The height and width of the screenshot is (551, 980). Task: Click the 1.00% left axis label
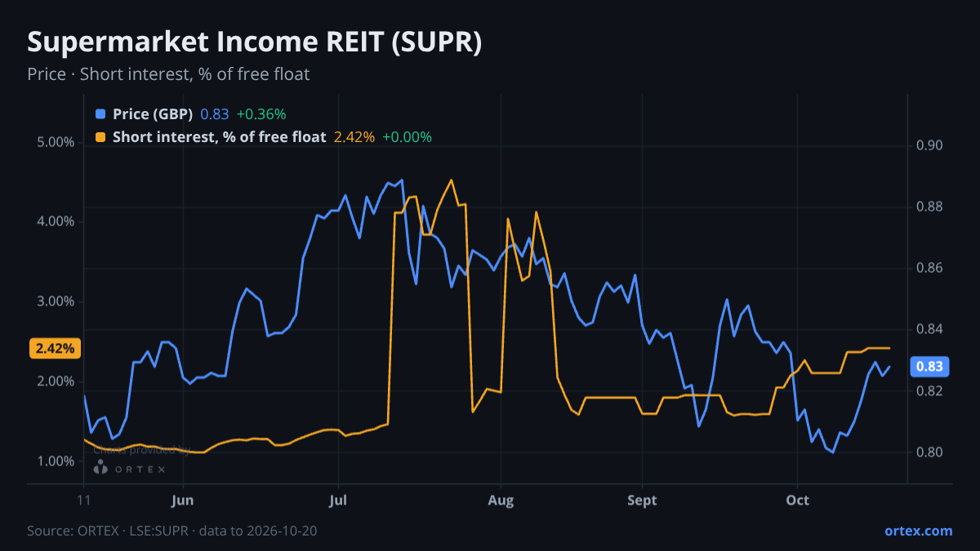[x=56, y=461]
